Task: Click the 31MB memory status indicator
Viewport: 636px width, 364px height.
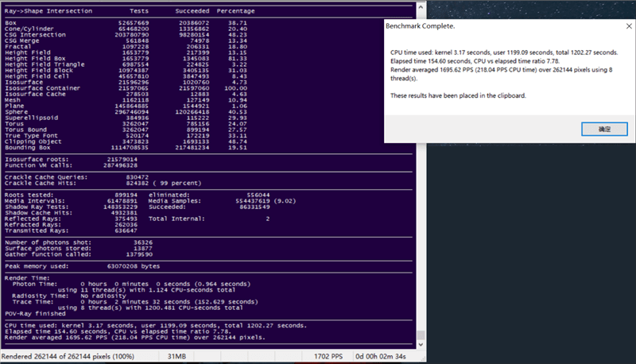Action: tap(176, 356)
